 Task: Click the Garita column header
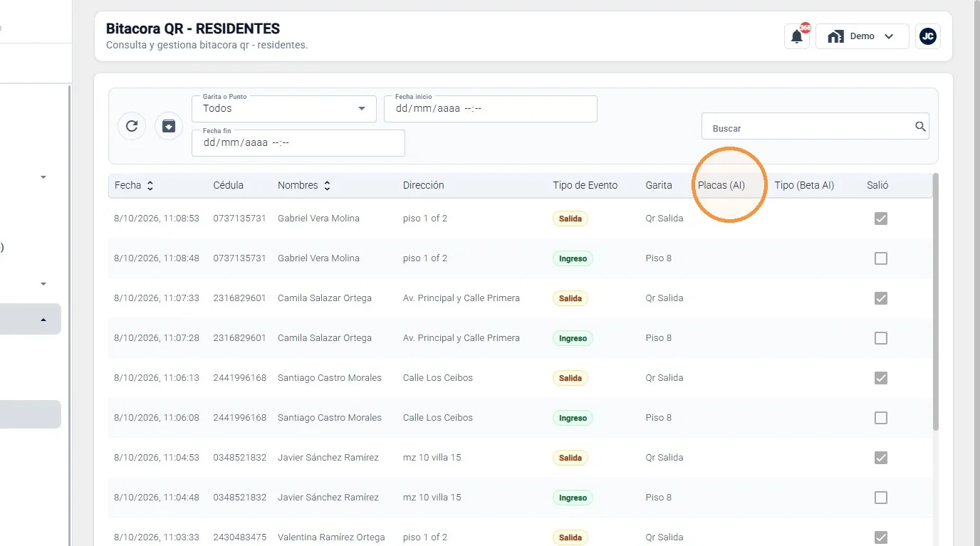point(659,185)
